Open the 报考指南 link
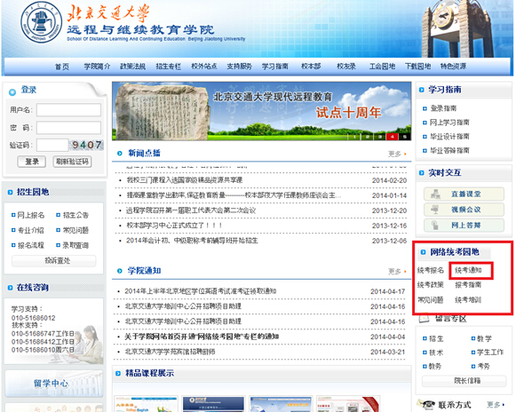The image size is (516, 420). click(468, 285)
